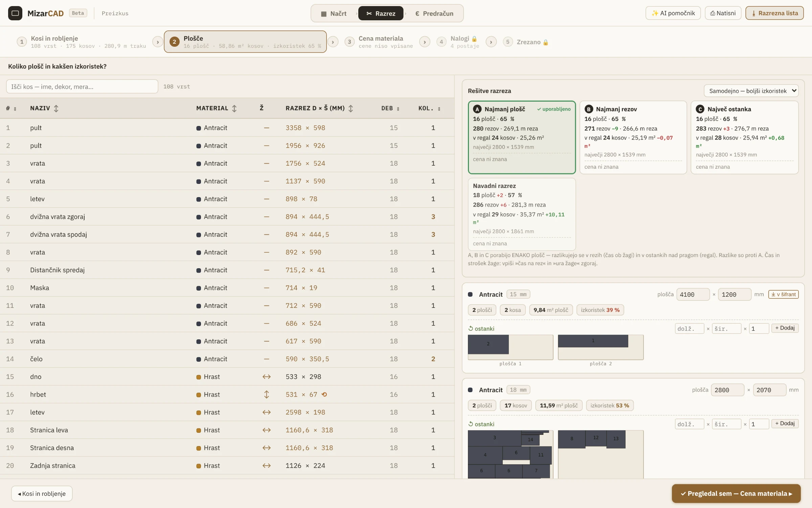Click the arrow after Kosi in robljenje step

click(158, 42)
